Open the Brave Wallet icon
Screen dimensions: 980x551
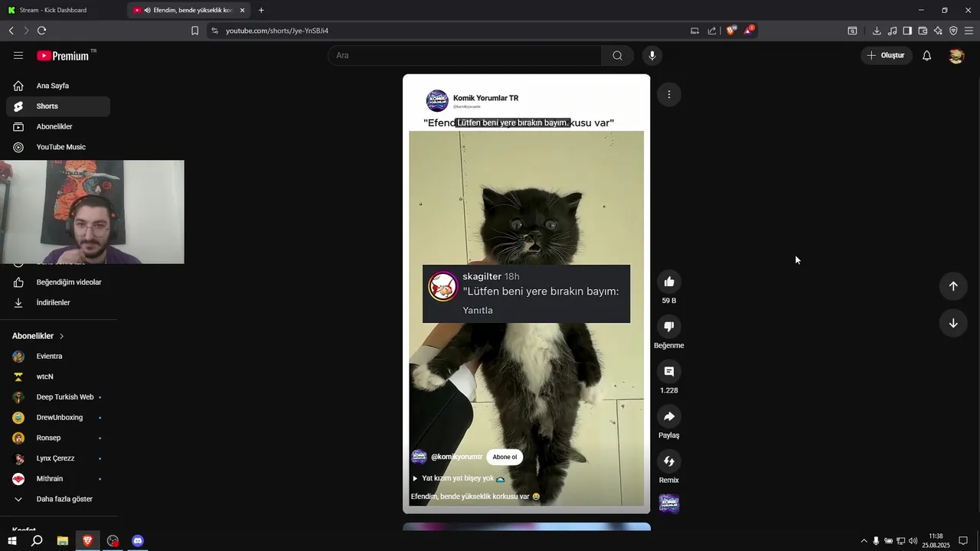pos(923,31)
